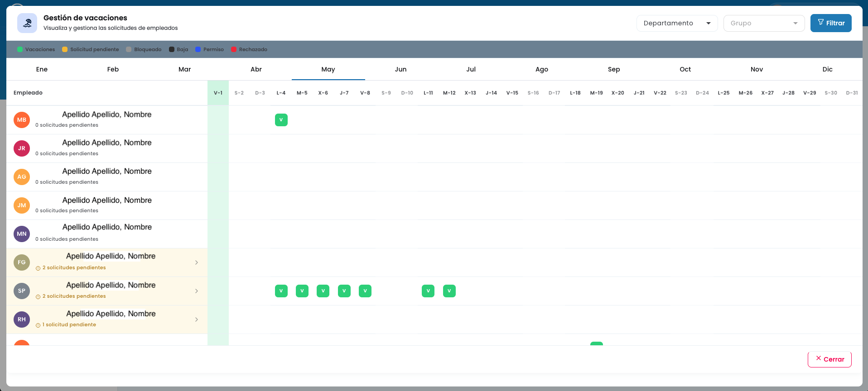Click the MB employee avatar

pos(22,120)
